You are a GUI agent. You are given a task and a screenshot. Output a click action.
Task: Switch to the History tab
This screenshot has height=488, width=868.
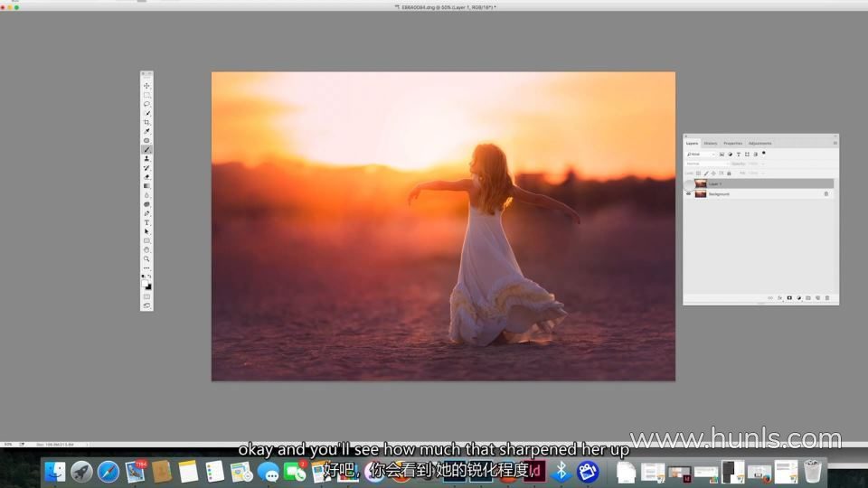coord(711,143)
